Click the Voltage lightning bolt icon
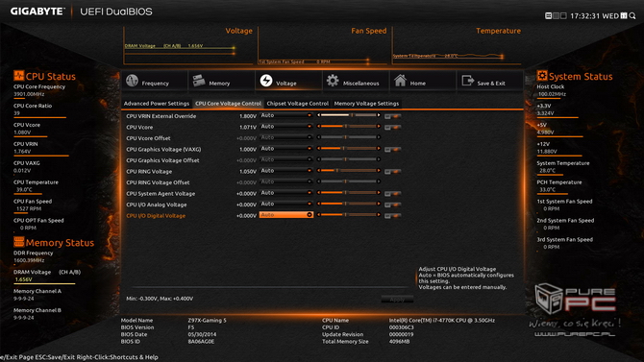The height and width of the screenshot is (362, 644). 266,80
